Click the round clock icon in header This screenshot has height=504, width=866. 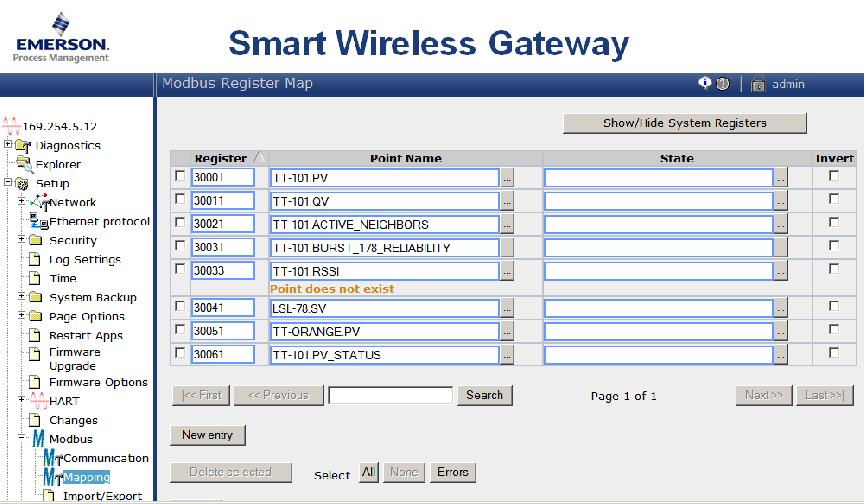pyautogui.click(x=722, y=84)
